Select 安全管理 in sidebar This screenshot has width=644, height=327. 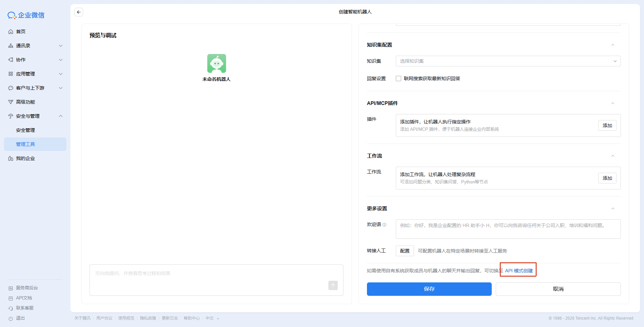25,130
